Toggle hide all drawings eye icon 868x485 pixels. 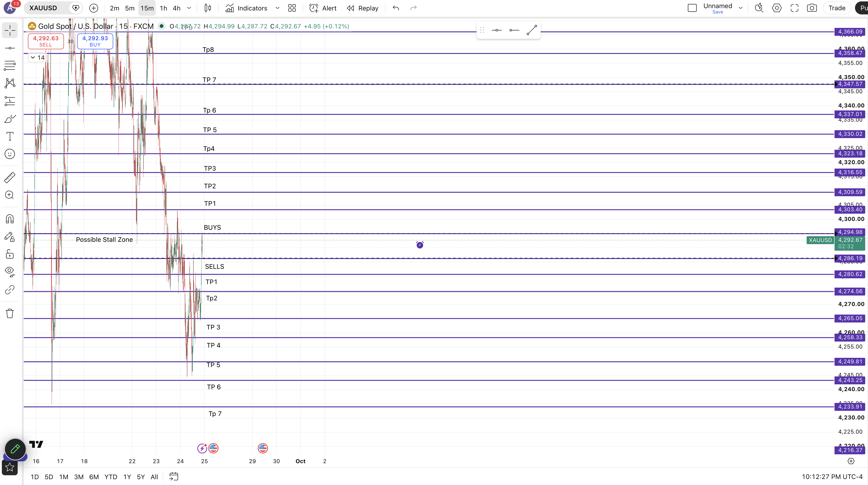[10, 272]
